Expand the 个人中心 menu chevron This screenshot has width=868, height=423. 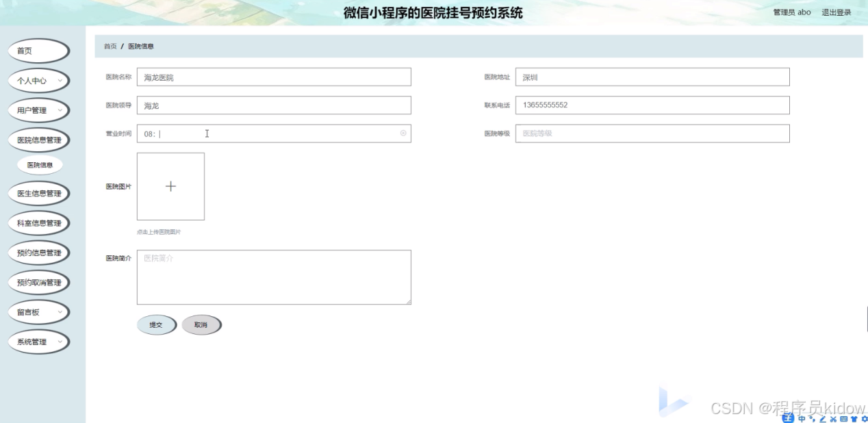click(60, 81)
